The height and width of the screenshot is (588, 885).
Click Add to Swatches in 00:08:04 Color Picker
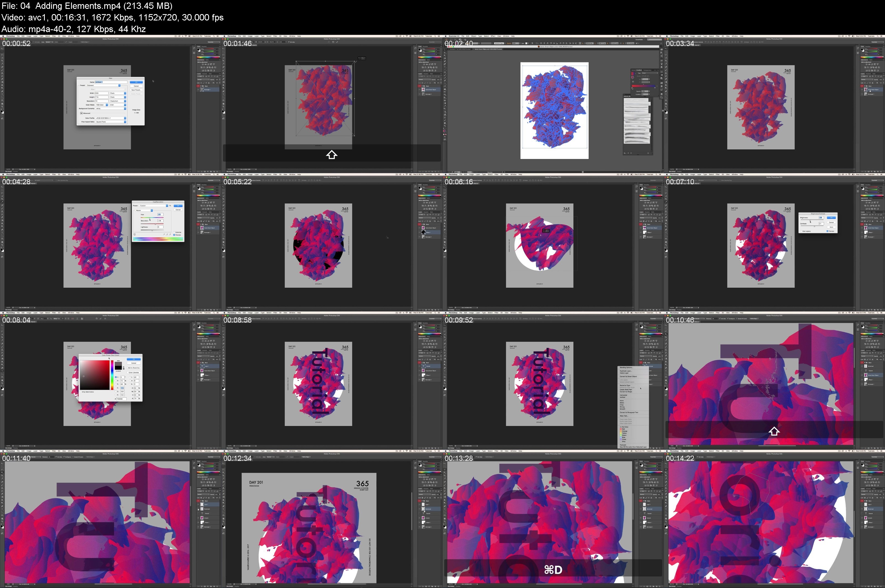(x=134, y=368)
